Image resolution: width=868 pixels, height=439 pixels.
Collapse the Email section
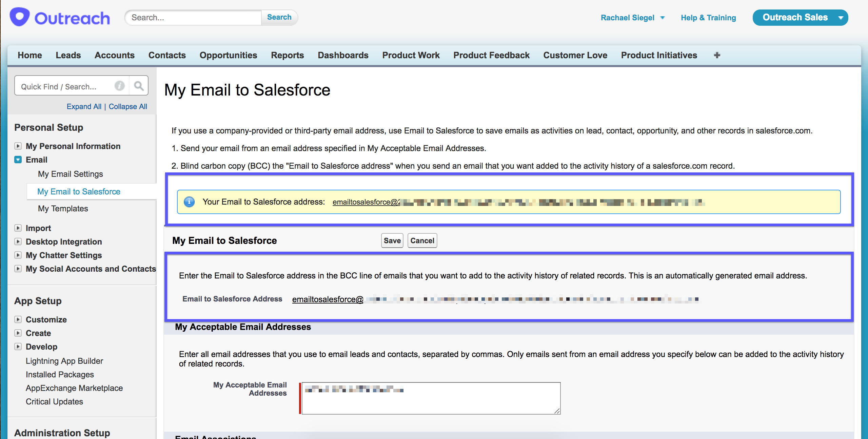coord(18,160)
